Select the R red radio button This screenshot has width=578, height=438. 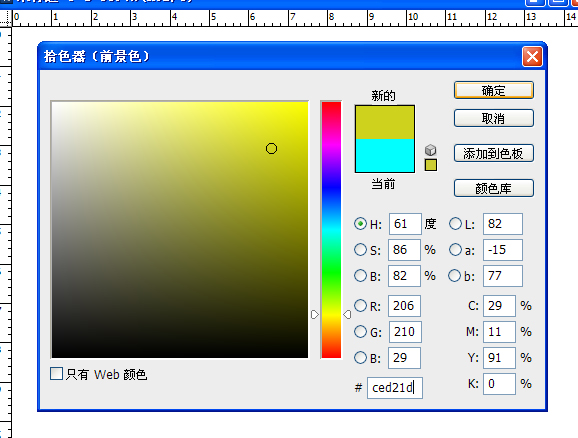pyautogui.click(x=360, y=305)
